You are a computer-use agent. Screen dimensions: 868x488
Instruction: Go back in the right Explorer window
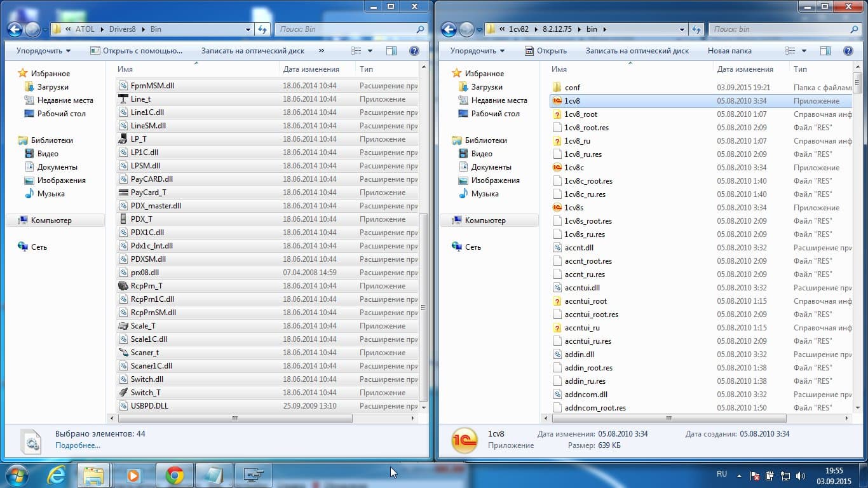point(449,29)
